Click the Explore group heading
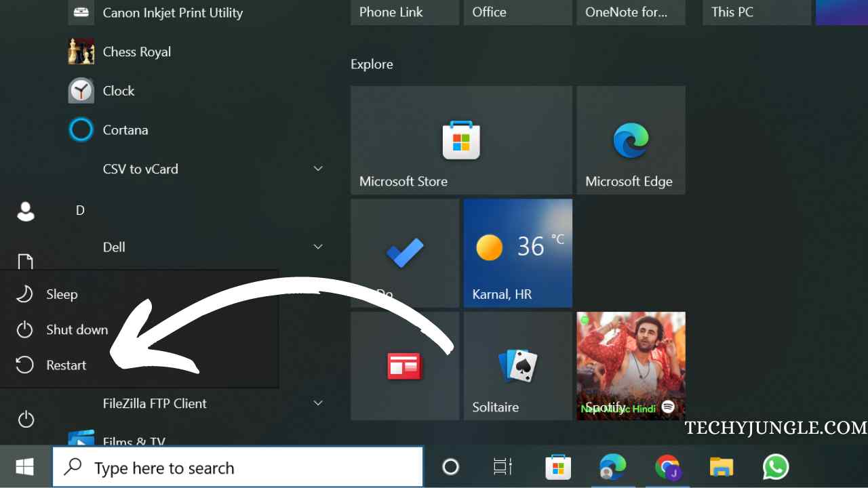Image resolution: width=868 pixels, height=488 pixels. 372,64
